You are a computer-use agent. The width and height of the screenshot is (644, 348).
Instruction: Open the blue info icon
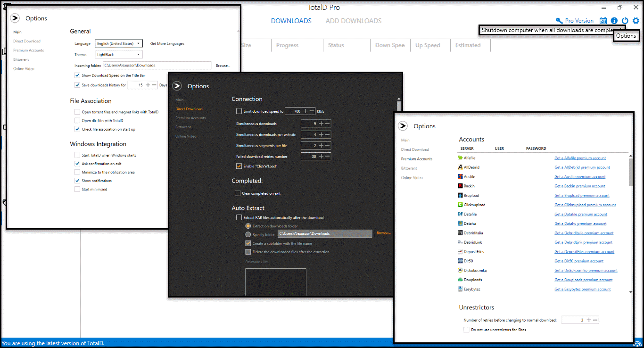pos(614,21)
